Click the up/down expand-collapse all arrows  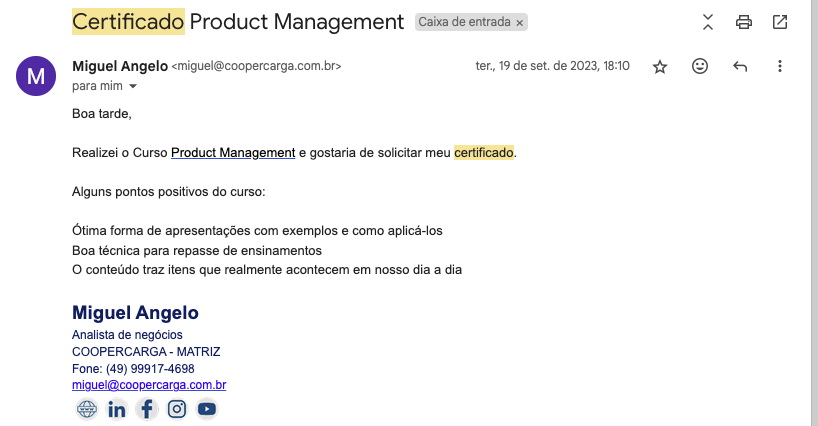(x=708, y=22)
